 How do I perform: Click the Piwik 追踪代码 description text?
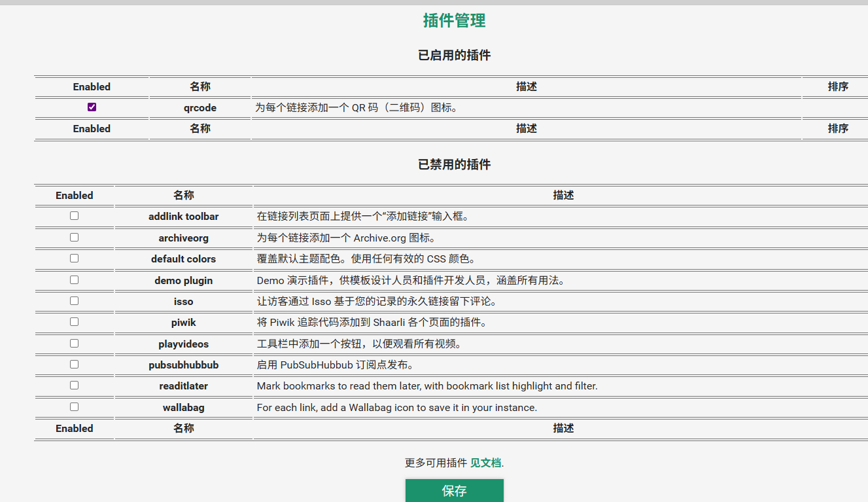tap(372, 323)
